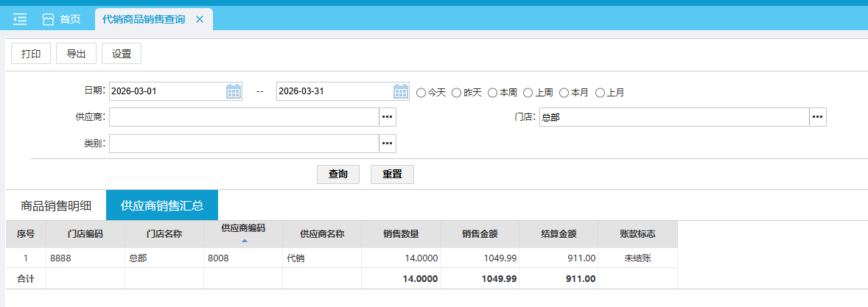Click the 供应商 input field
868x307 pixels.
[x=243, y=117]
